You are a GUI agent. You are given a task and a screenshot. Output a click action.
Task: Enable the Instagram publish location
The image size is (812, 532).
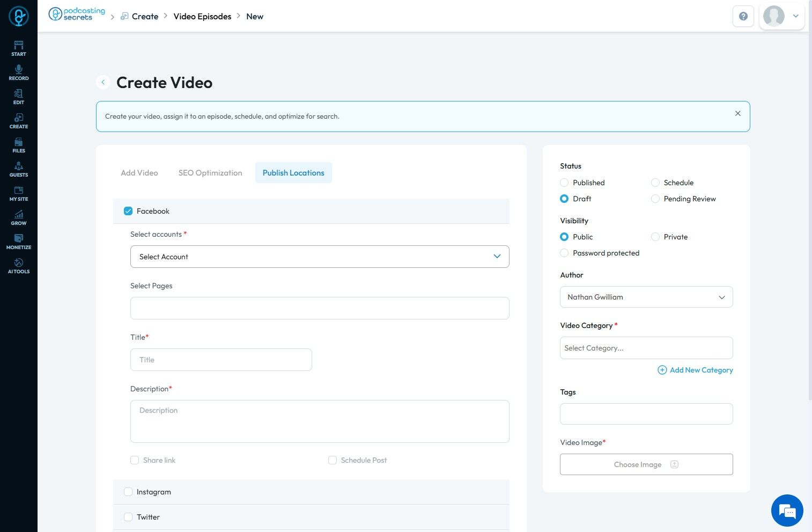128,492
